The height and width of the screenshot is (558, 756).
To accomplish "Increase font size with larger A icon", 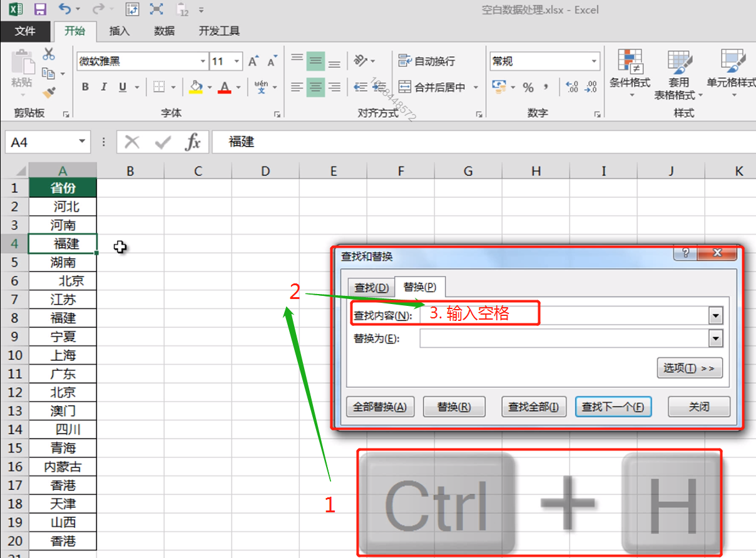I will click(253, 61).
